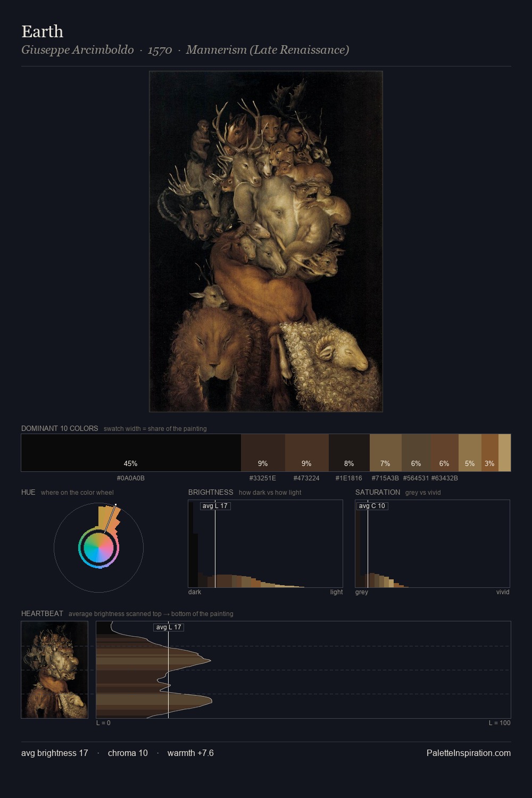Pick the 3% orange-brown swatch
Image resolution: width=532 pixels, height=798 pixels.
point(490,453)
